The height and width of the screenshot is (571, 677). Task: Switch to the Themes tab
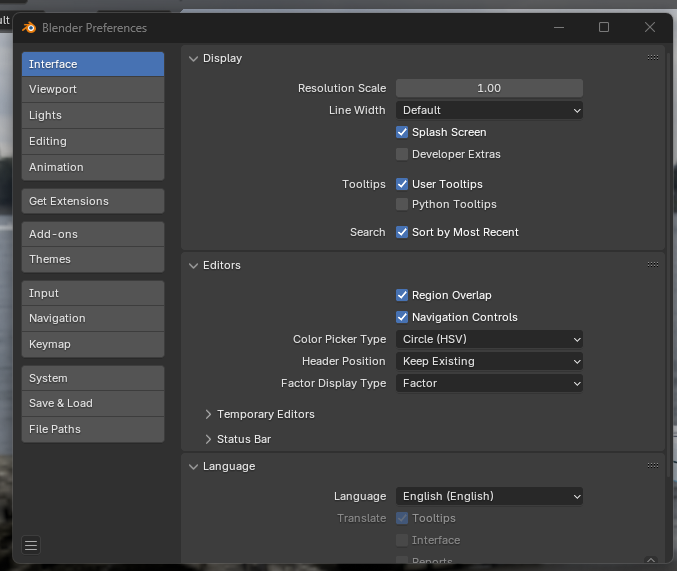coord(92,259)
